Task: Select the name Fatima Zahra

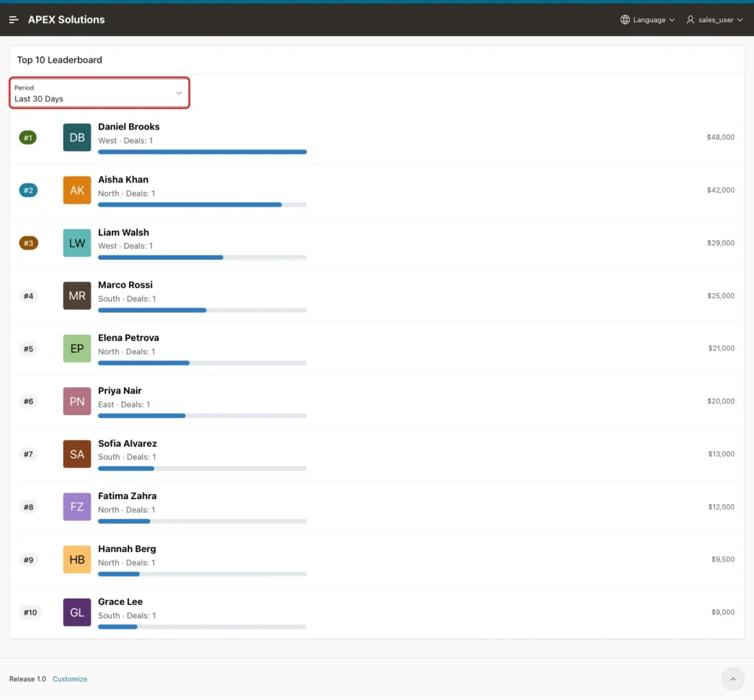Action: (127, 495)
